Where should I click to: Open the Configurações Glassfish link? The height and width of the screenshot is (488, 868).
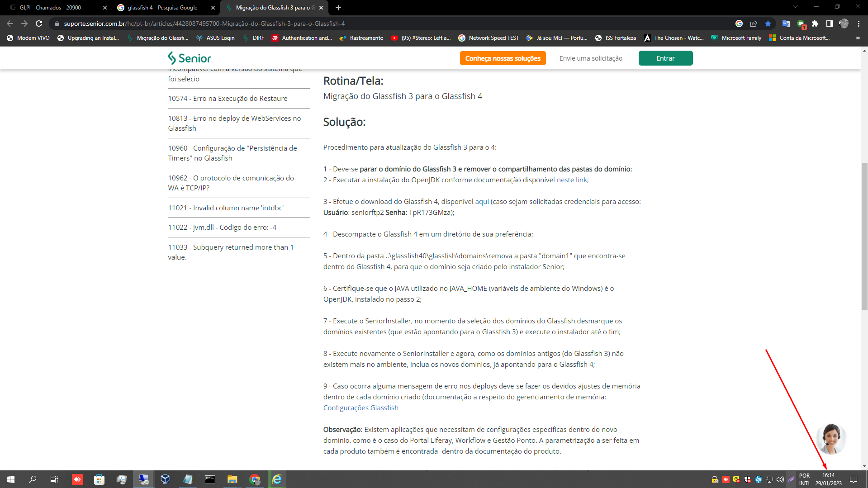pyautogui.click(x=360, y=407)
